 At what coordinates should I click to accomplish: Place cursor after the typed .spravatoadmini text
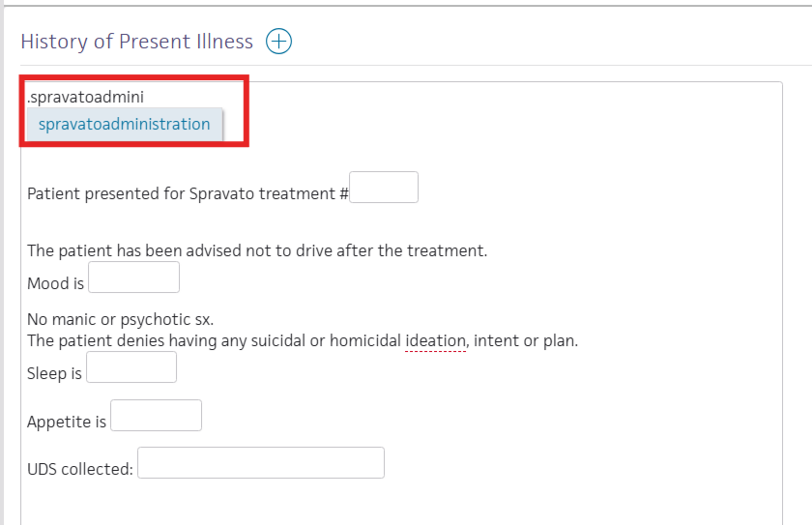click(144, 97)
